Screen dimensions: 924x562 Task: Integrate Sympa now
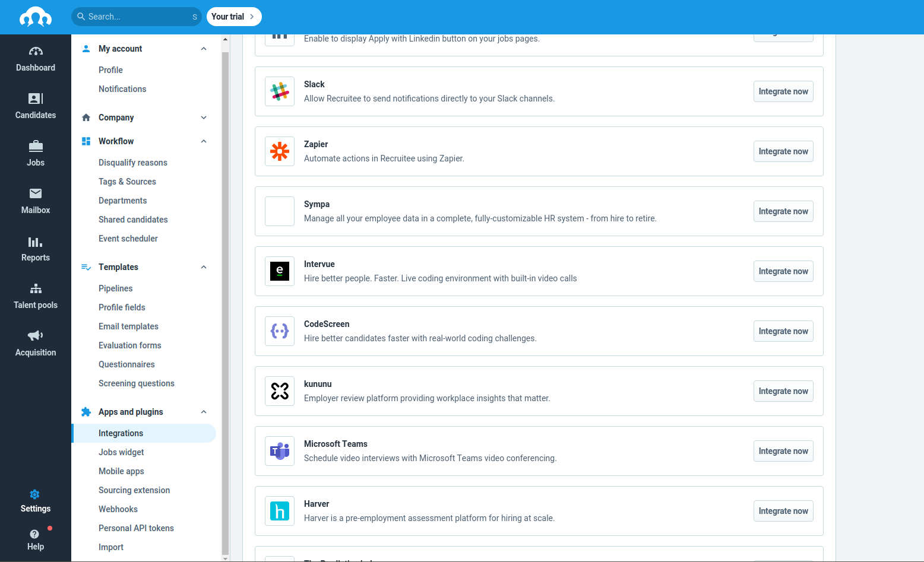[783, 211]
